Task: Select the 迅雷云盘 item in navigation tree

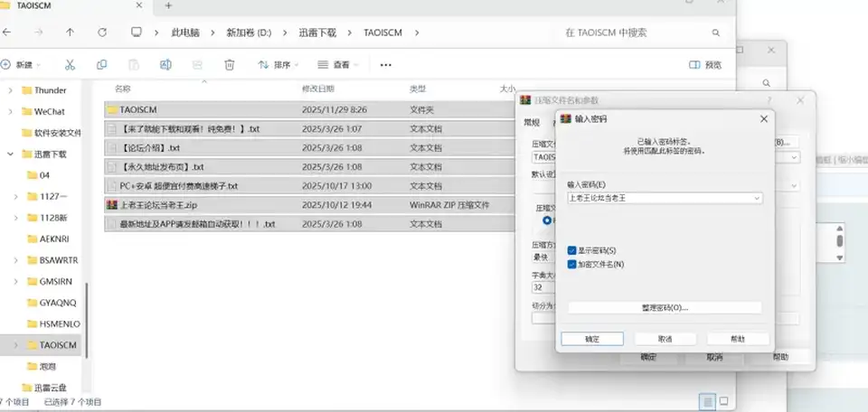Action: [44, 387]
